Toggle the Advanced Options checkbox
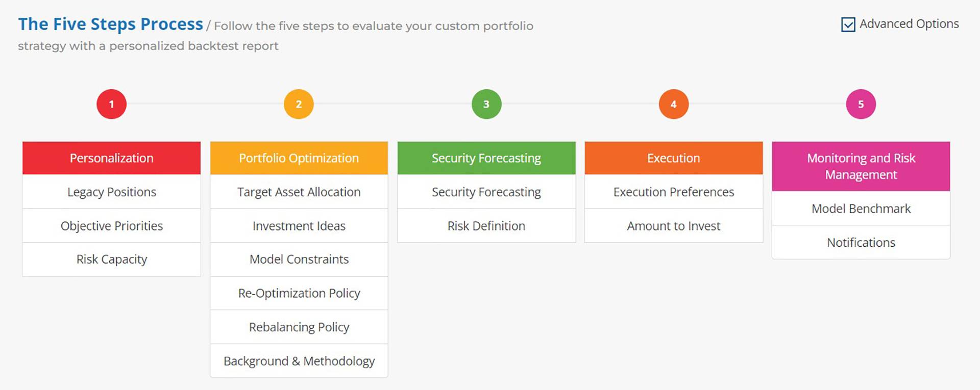This screenshot has width=980, height=390. (848, 24)
